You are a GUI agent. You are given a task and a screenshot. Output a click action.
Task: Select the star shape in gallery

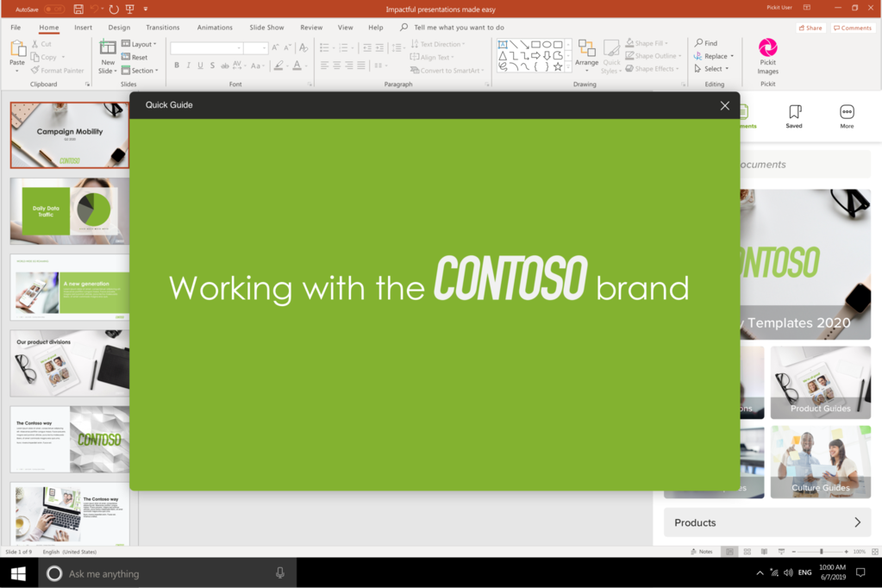click(558, 66)
